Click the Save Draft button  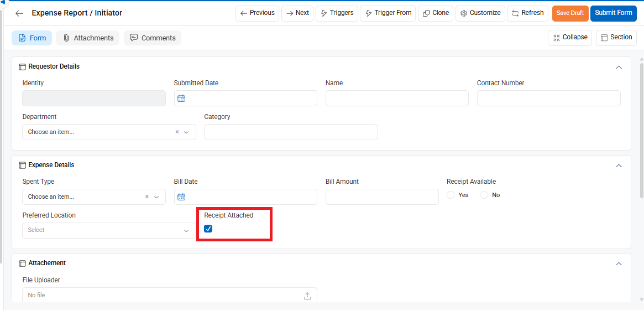[570, 13]
